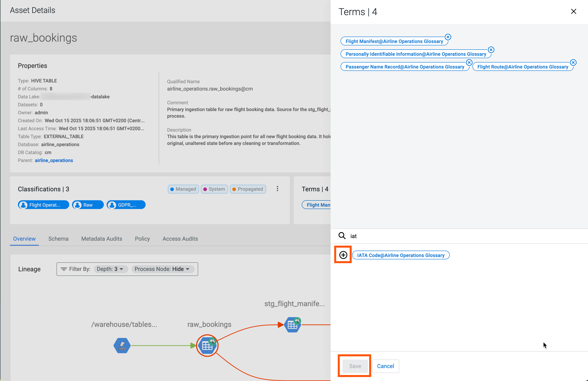This screenshot has height=381, width=588.
Task: Remove Personally Identifiable Information term
Action: click(491, 50)
